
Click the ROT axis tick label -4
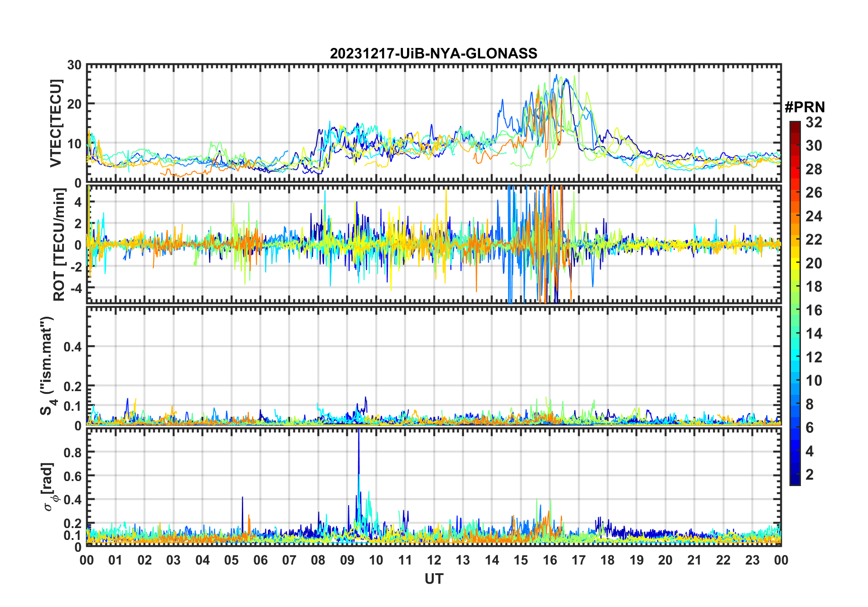click(x=76, y=288)
